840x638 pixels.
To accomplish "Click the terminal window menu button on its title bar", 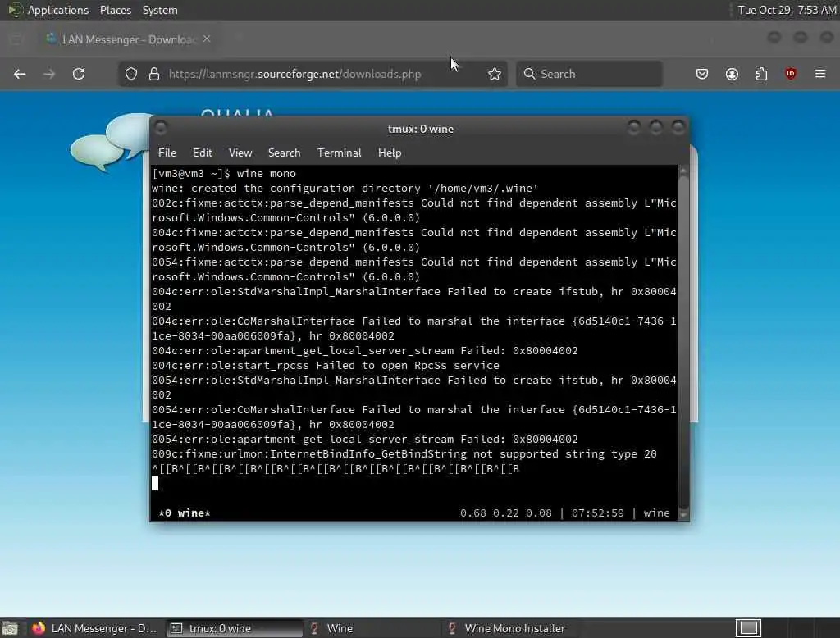I will [x=161, y=128].
